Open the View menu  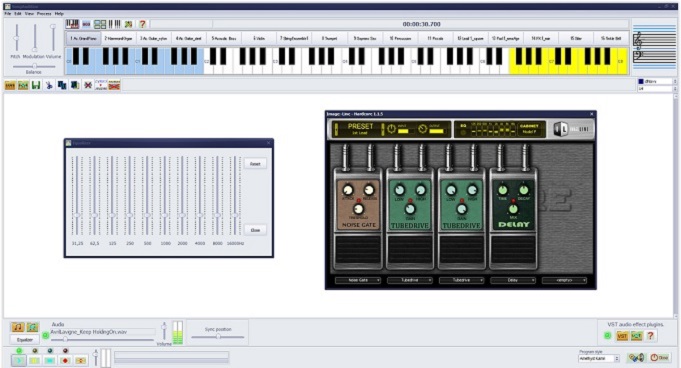pyautogui.click(x=29, y=13)
